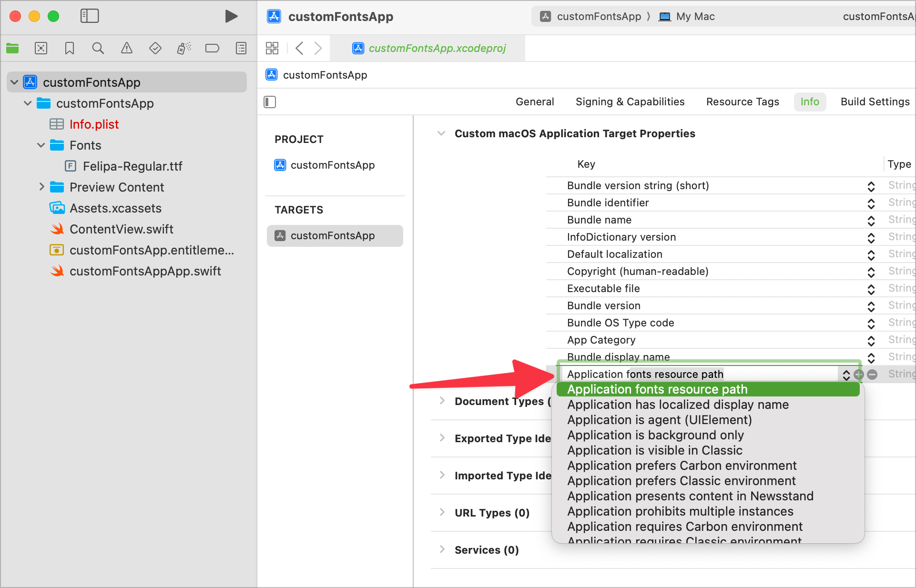Open the Bookmark navigator
The image size is (916, 588).
(70, 48)
